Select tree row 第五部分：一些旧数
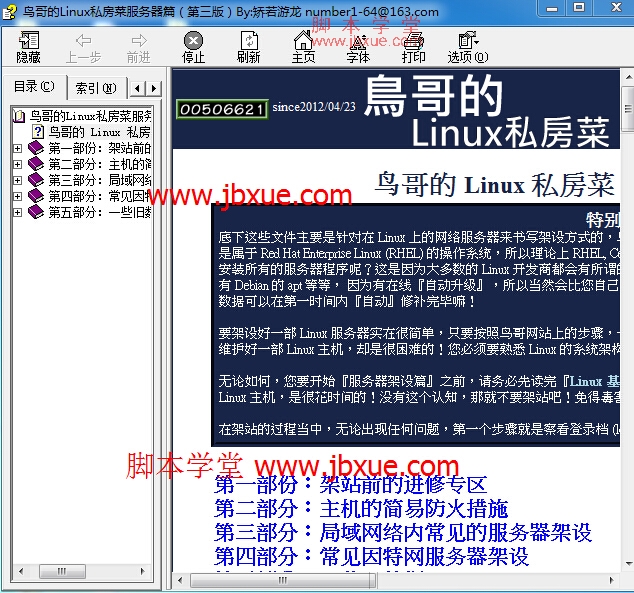Image resolution: width=634 pixels, height=593 pixels. [x=99, y=212]
